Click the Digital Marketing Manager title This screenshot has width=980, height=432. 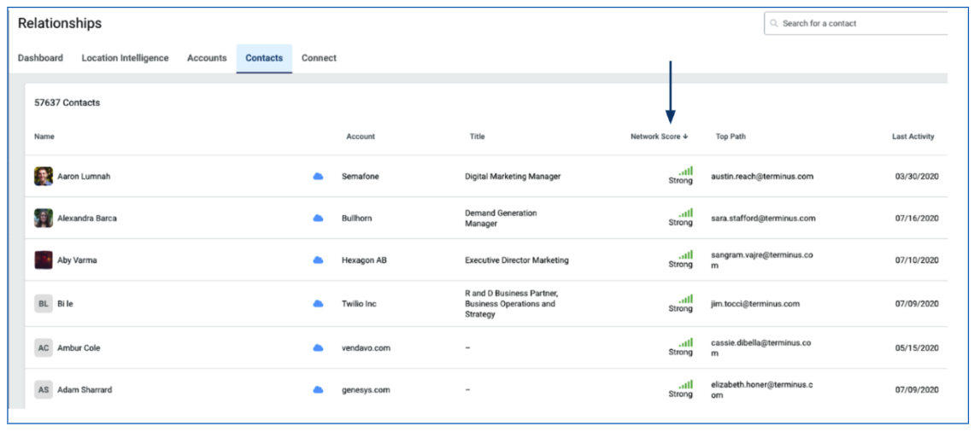pyautogui.click(x=513, y=177)
